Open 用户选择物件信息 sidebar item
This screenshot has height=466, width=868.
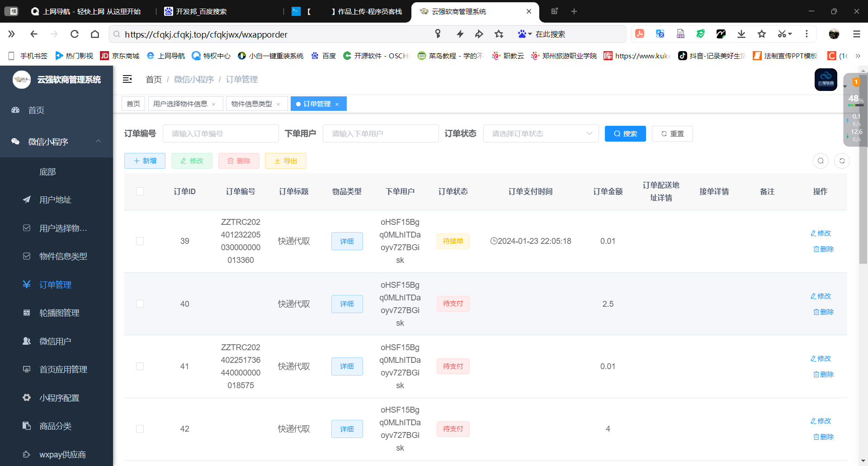57,228
